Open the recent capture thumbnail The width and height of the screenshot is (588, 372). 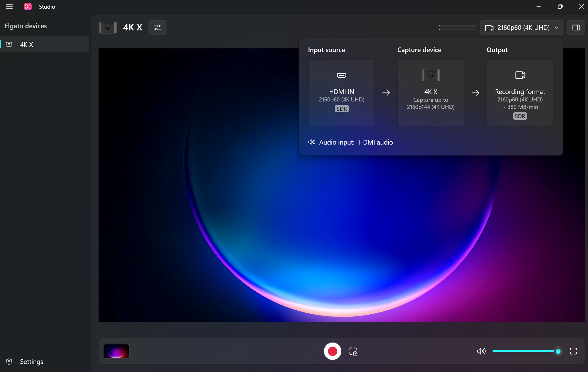[116, 351]
